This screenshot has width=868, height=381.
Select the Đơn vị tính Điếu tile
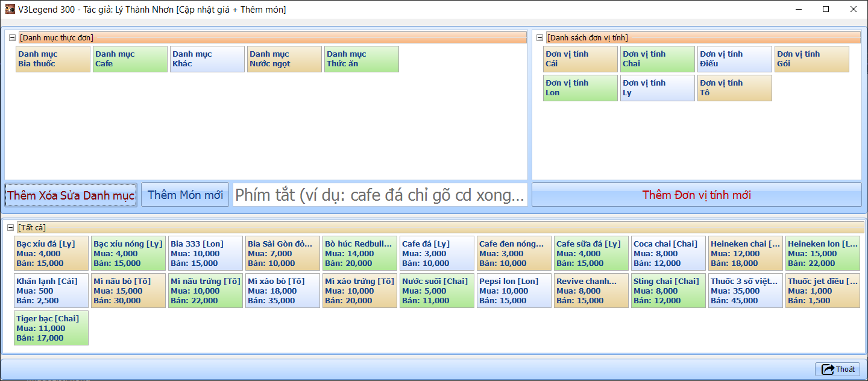pos(735,59)
